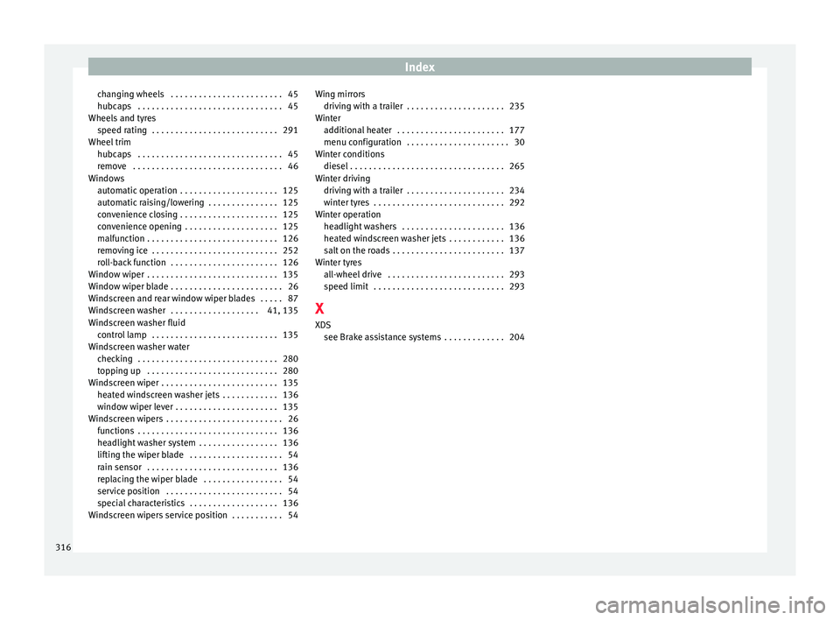Select the 'convenience closing' entry
840x620 pixels.
coord(198,215)
